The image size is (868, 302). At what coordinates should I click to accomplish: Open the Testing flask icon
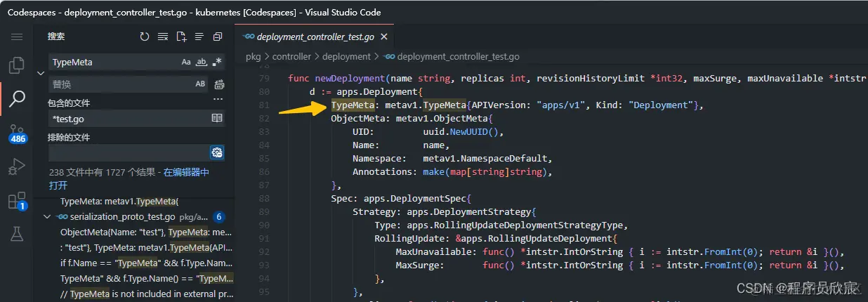16,235
